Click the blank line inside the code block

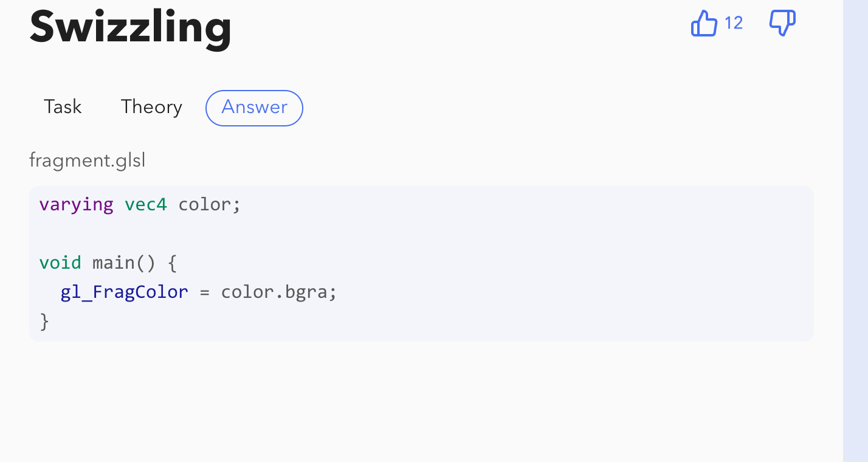[421, 234]
